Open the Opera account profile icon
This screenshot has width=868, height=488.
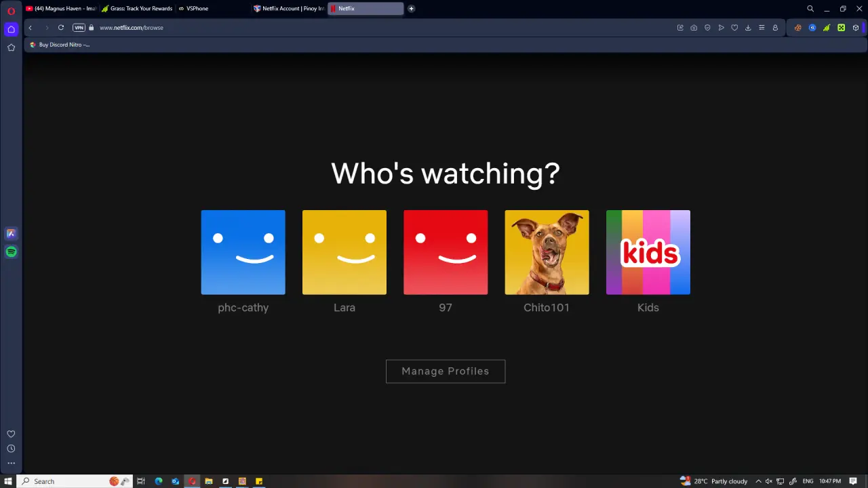point(775,28)
